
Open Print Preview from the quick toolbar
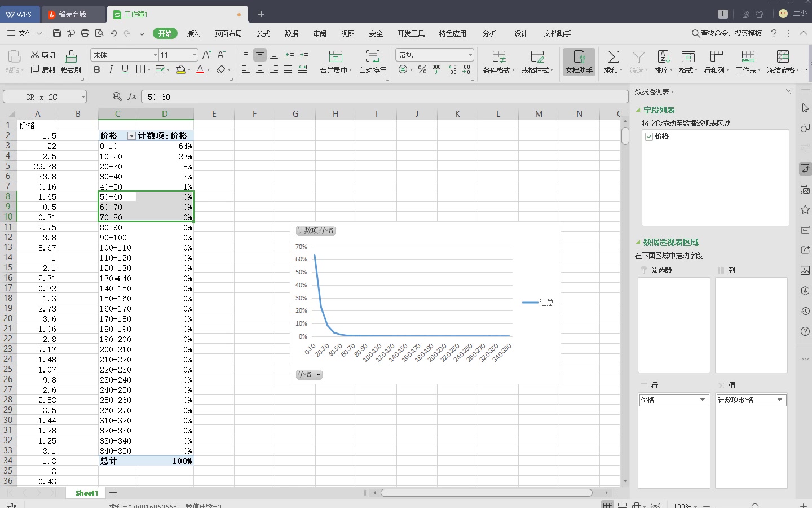[99, 33]
